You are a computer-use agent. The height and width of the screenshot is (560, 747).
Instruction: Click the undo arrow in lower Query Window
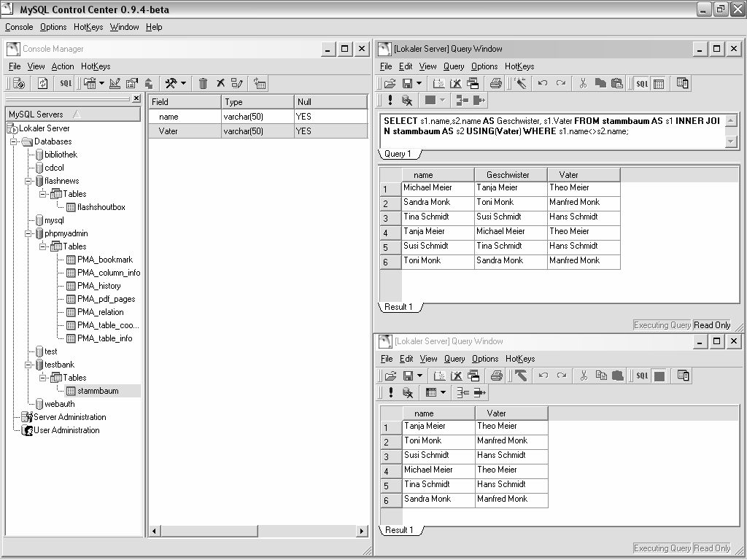[543, 376]
